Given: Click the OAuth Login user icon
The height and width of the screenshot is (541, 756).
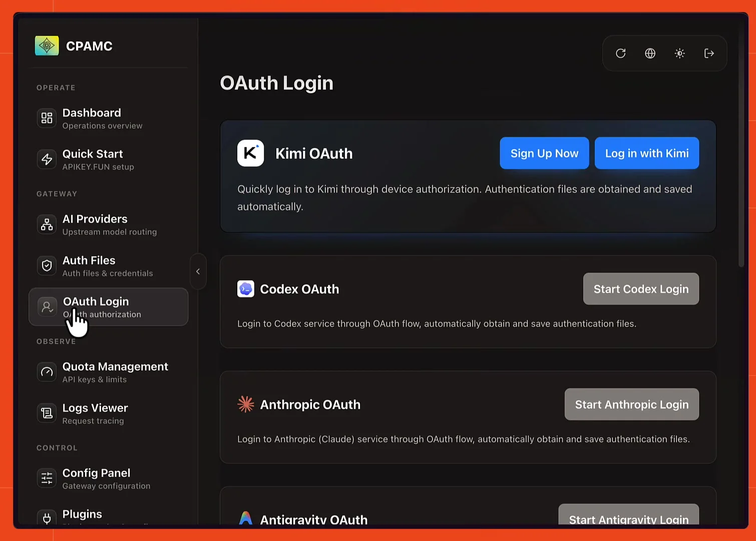Looking at the screenshot, I should (47, 307).
